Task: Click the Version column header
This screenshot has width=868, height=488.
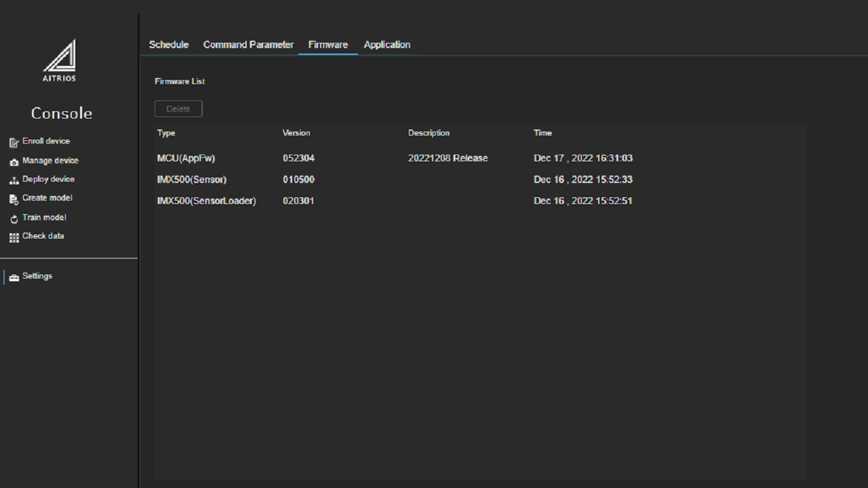Action: [296, 133]
